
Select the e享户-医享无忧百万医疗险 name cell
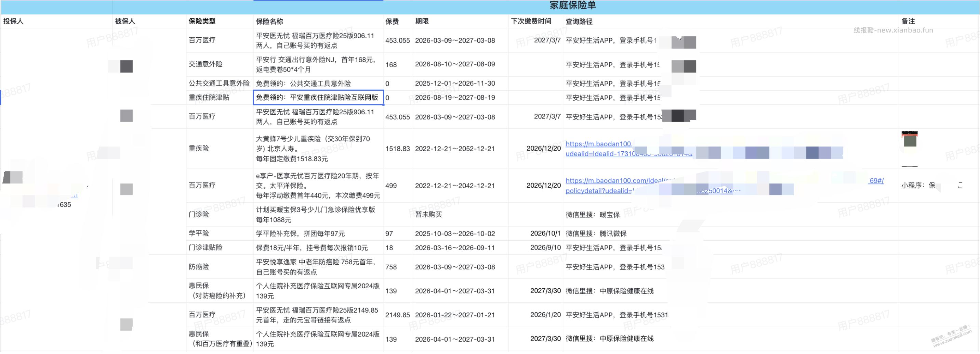(318, 186)
